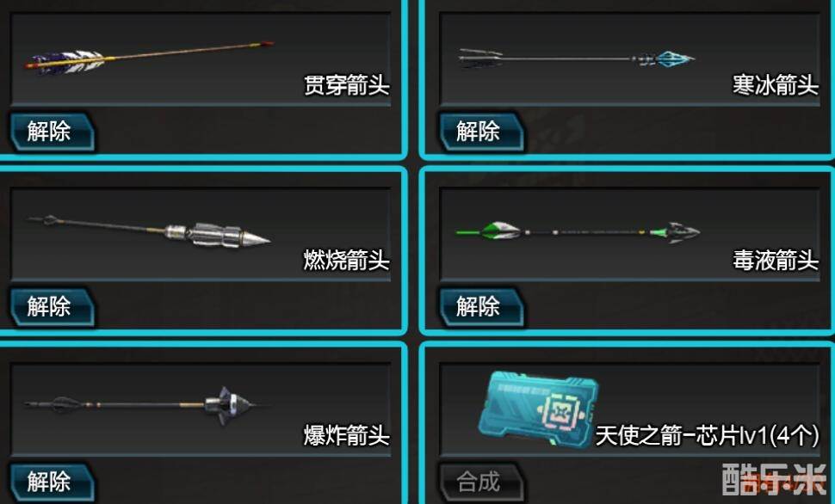
Task: Click 解除 under 爆炸箭头
Action: point(53,482)
